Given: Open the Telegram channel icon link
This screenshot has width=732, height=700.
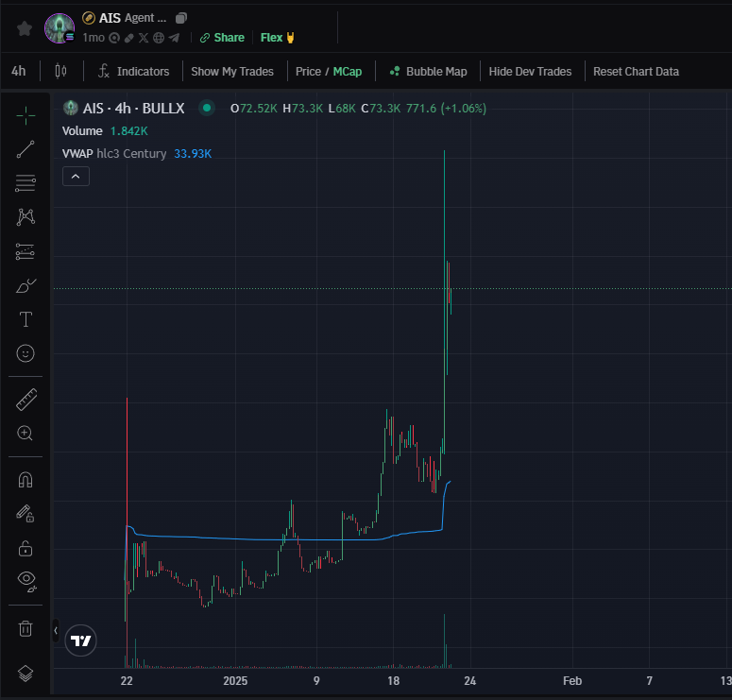Looking at the screenshot, I should (174, 38).
